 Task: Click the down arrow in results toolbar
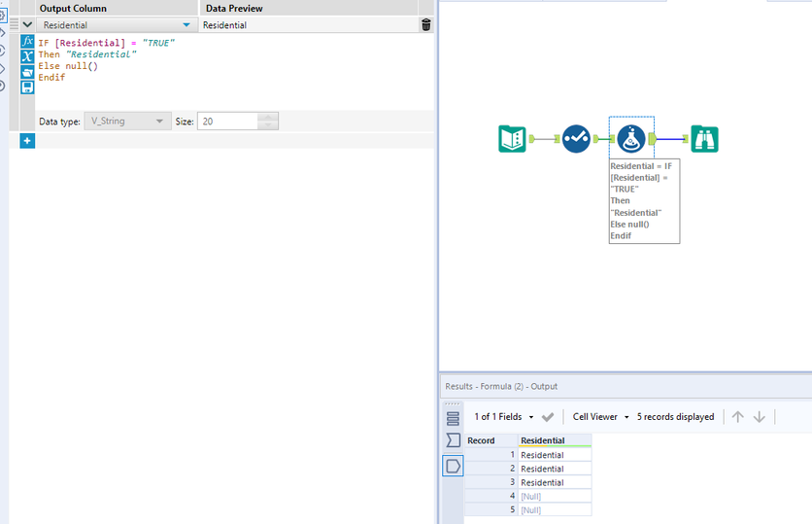pos(760,417)
